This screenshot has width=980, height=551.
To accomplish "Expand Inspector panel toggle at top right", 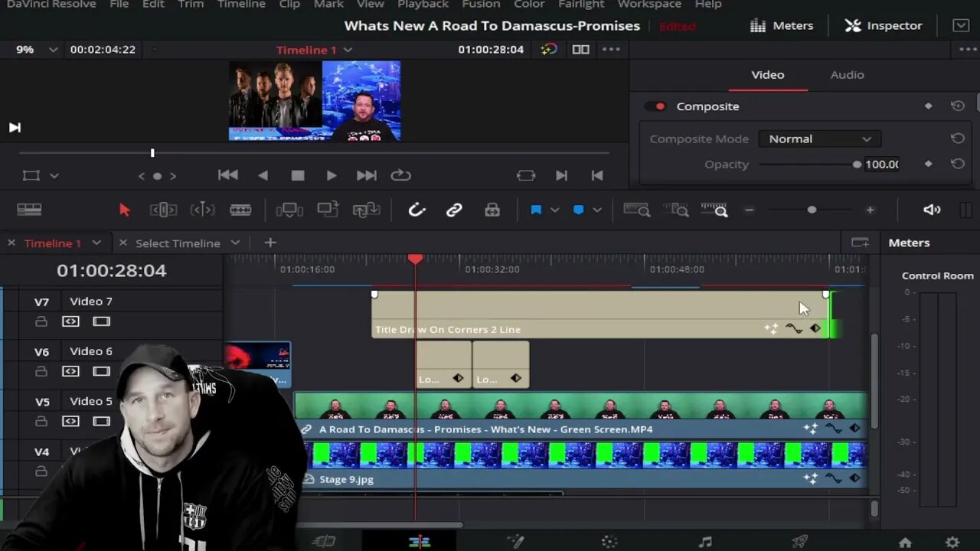I will (x=961, y=25).
